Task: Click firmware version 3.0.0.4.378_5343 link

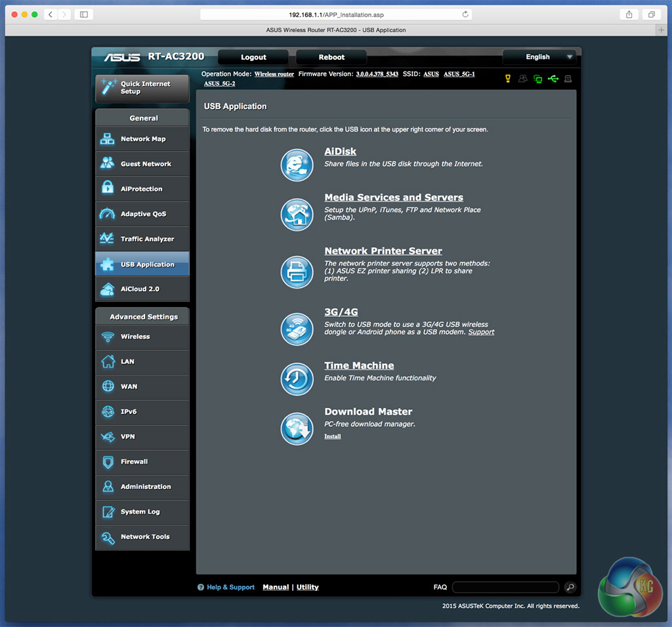Action: pyautogui.click(x=377, y=74)
